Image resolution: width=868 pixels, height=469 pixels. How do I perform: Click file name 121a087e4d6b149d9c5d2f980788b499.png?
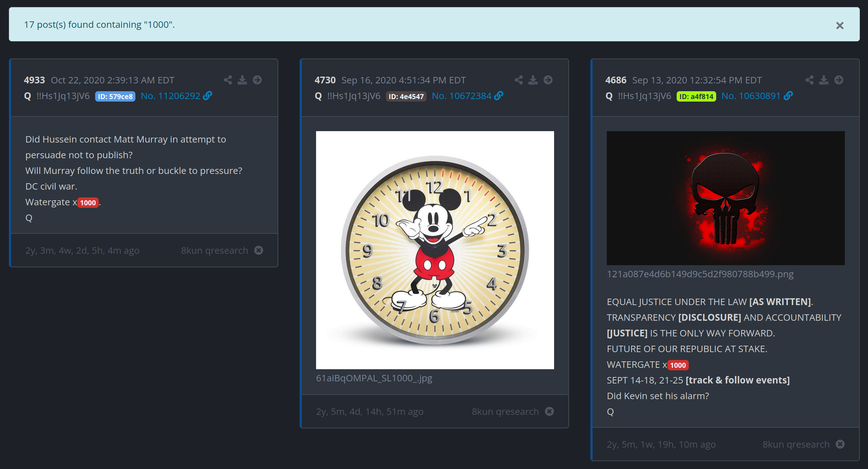click(x=700, y=274)
